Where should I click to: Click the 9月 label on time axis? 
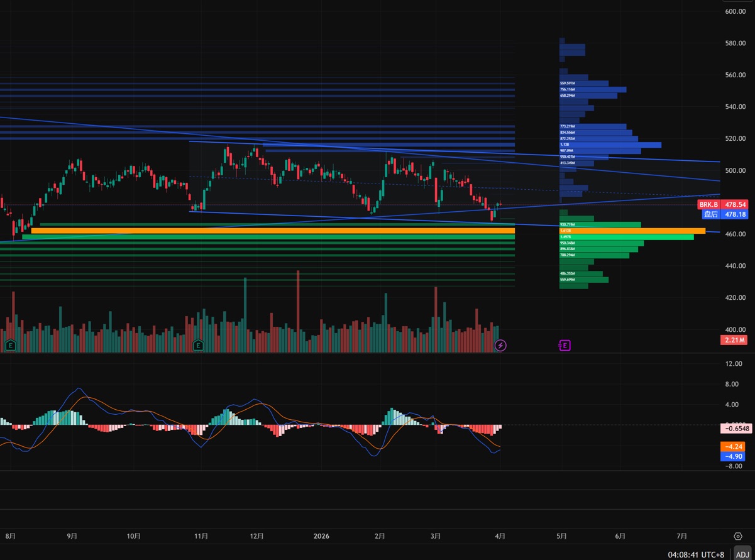point(72,536)
